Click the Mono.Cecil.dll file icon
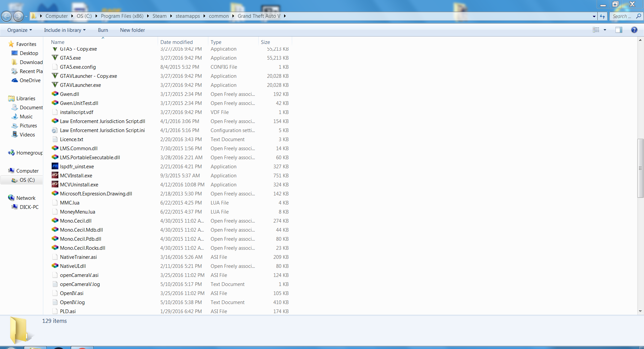 pos(55,221)
